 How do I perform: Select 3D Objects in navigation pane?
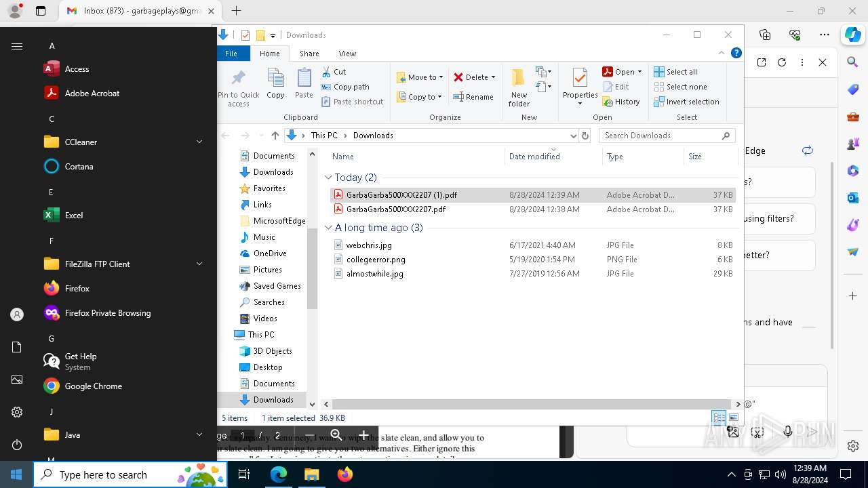273,351
